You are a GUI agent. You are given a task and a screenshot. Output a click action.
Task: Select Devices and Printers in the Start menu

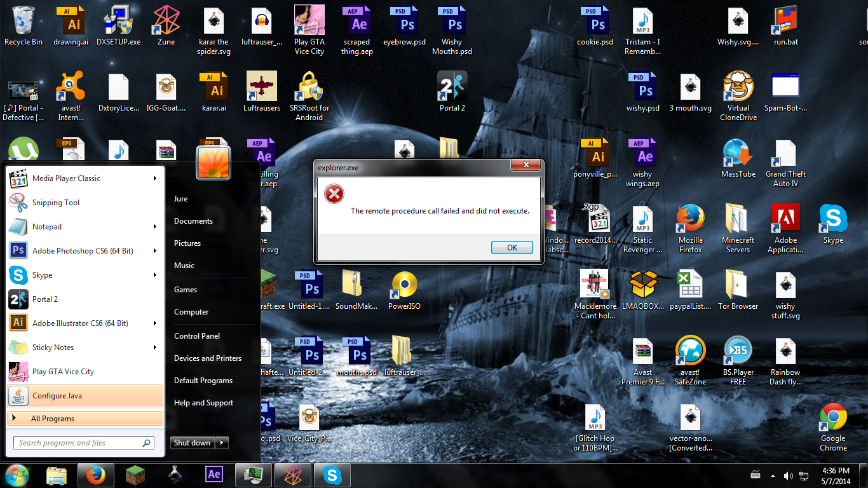pos(208,358)
